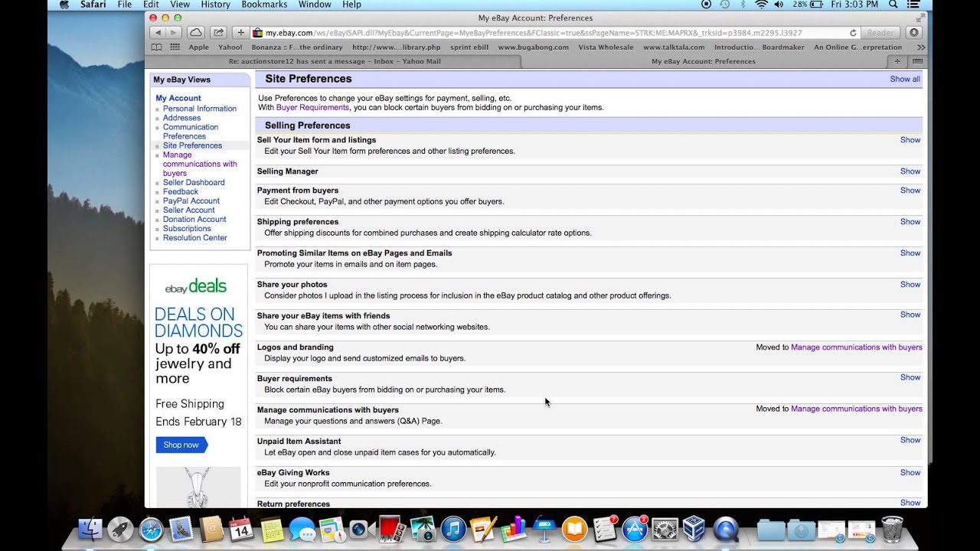Click the address bar URL field

click(556, 33)
